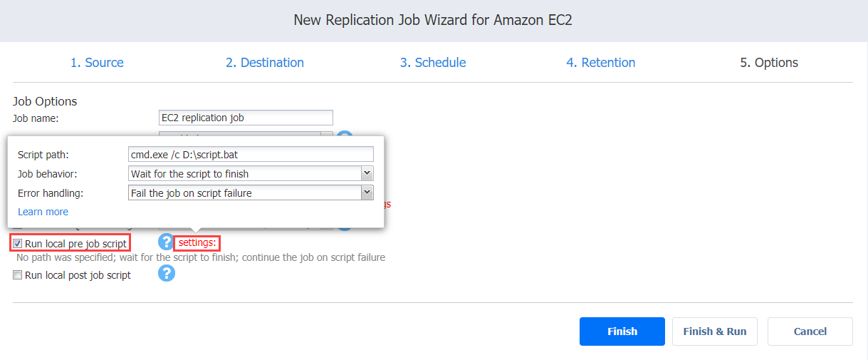Open the Error handling dropdown
This screenshot has height=360, width=868.
coord(251,192)
